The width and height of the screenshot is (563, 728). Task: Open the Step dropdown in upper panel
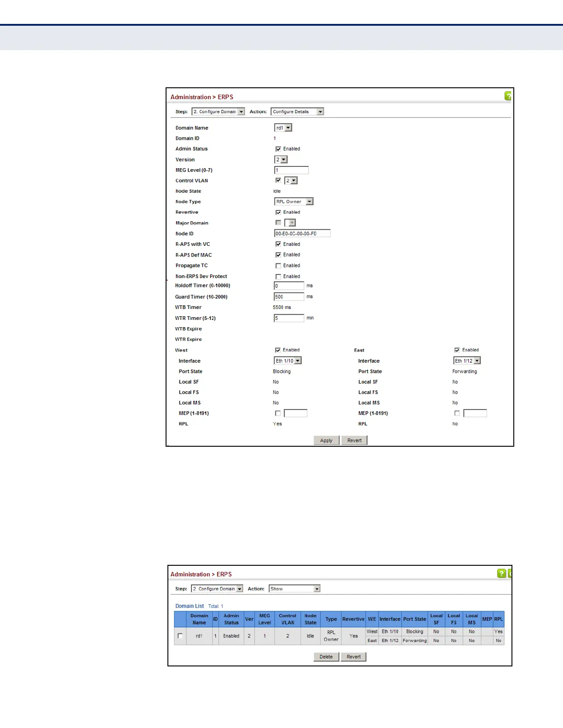pos(218,112)
